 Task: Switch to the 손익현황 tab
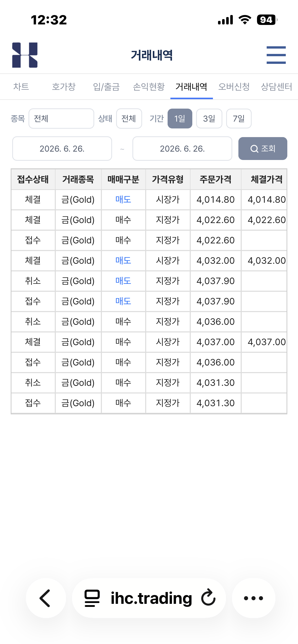(x=149, y=87)
